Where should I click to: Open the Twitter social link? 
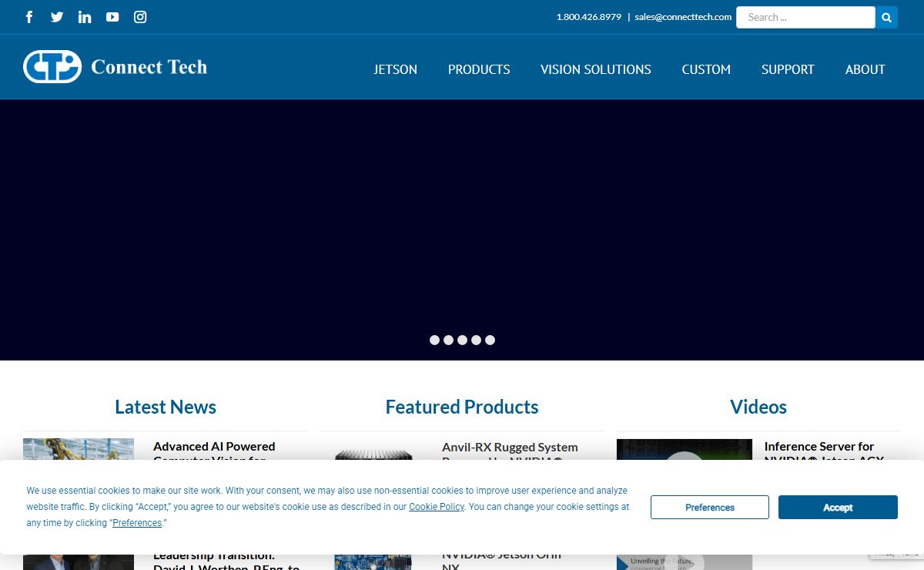coord(57,17)
